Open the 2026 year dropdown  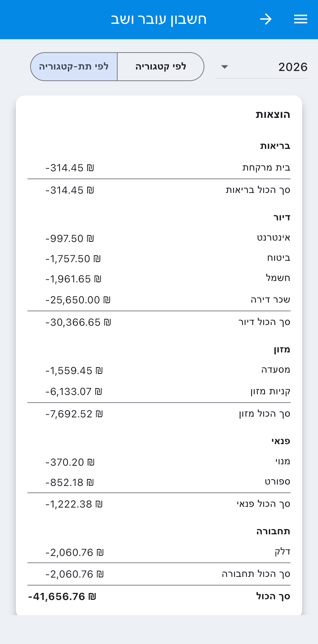[262, 67]
